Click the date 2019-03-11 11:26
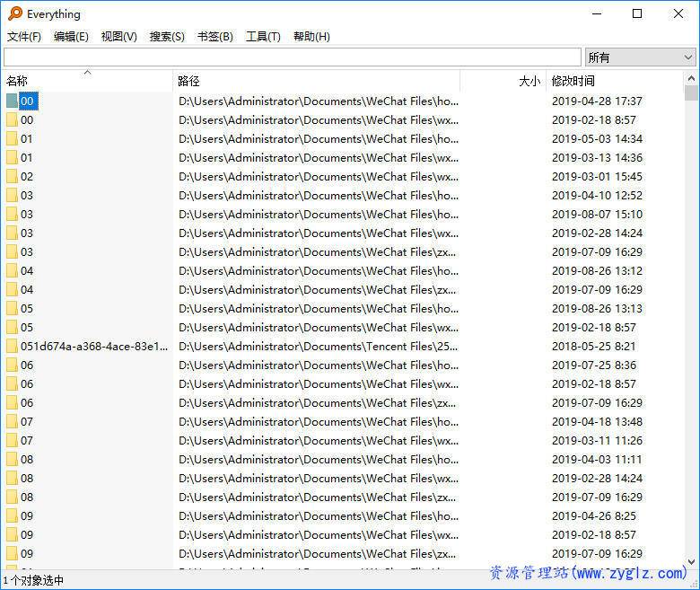The width and height of the screenshot is (700, 590). click(x=597, y=440)
